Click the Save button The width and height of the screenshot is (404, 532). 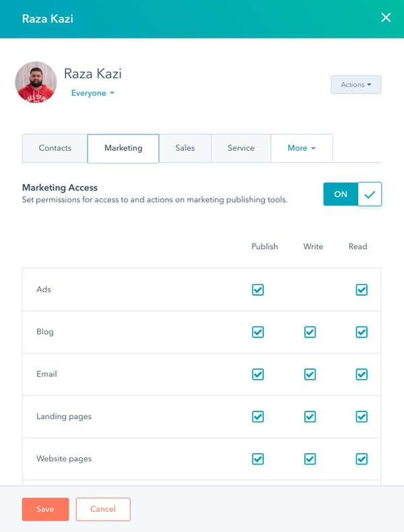45,509
